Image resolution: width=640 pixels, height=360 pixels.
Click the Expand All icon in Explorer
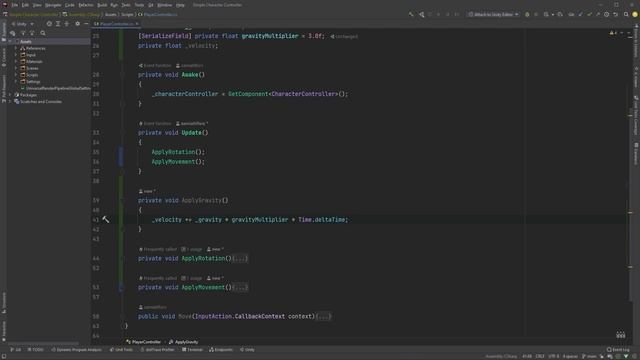58,24
